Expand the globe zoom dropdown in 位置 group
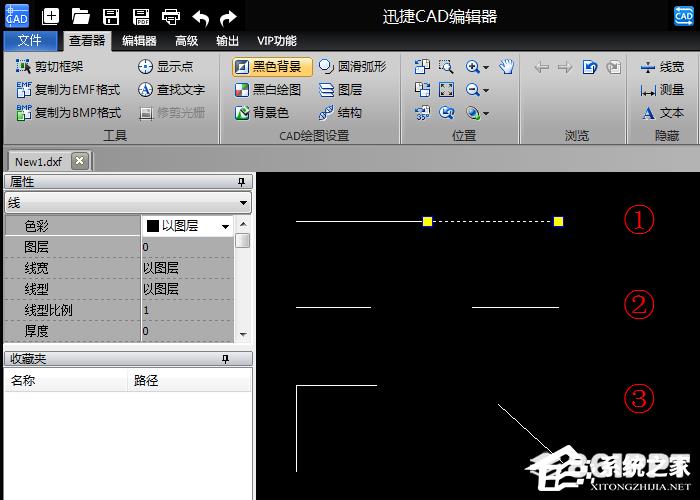The image size is (700, 500). (486, 113)
